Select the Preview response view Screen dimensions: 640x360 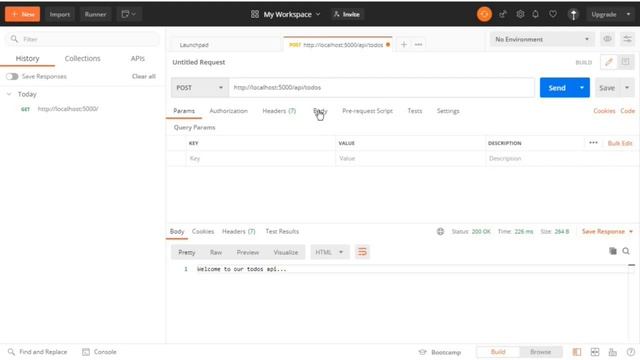coord(248,252)
